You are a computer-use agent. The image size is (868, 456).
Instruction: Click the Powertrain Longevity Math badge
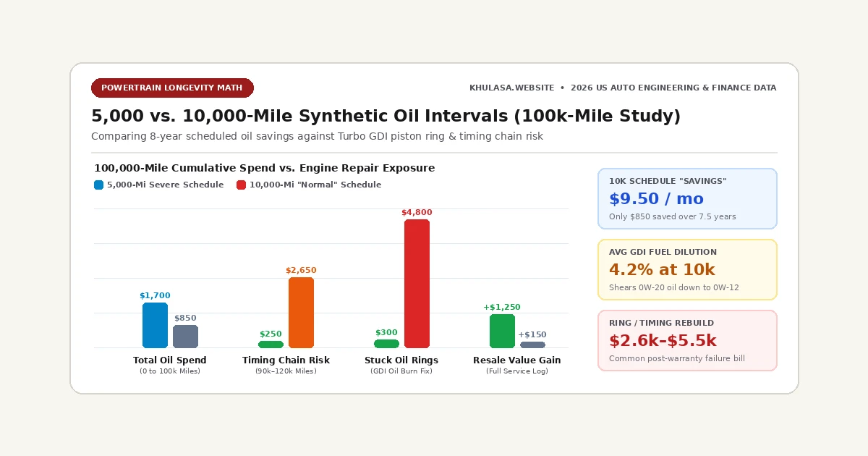click(x=172, y=88)
